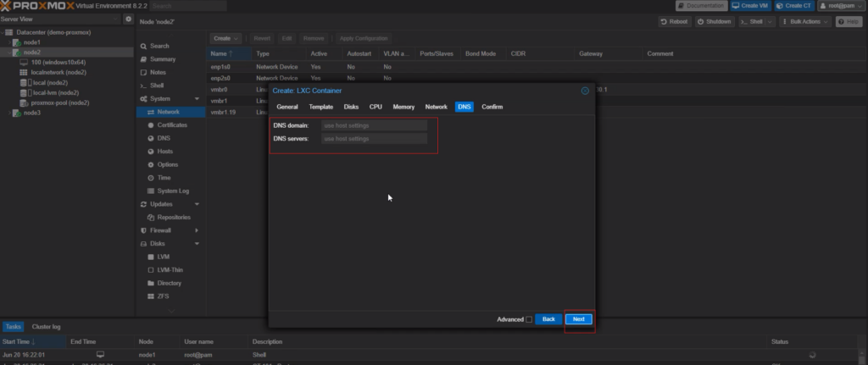Expand the Firewall menu section
Image resolution: width=868 pixels, height=365 pixels.
coord(197,230)
